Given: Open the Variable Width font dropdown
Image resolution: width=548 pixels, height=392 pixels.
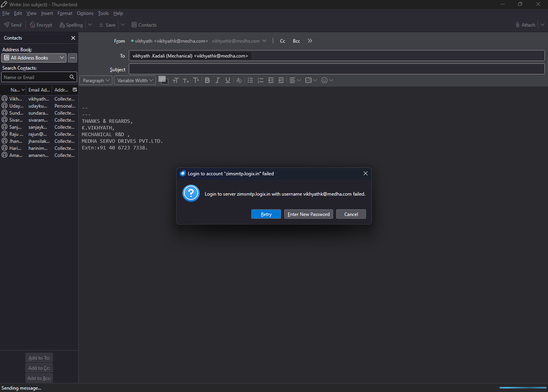Looking at the screenshot, I should [135, 80].
